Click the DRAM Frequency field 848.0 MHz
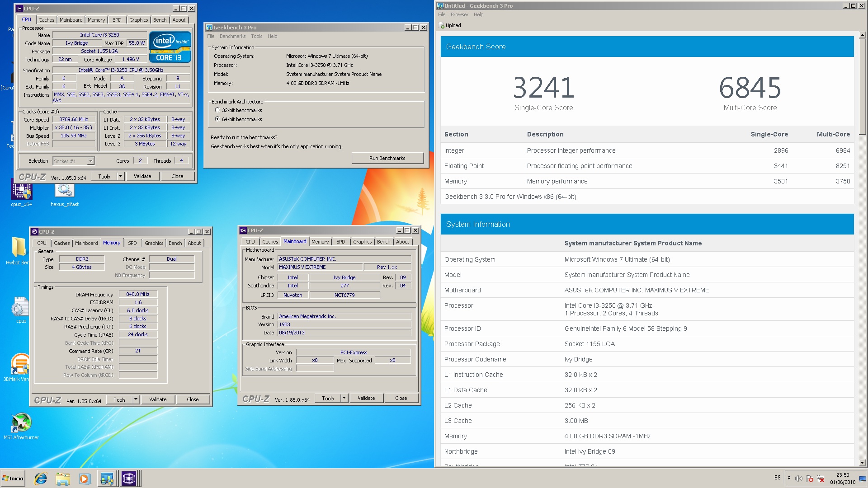The width and height of the screenshot is (868, 488). (x=138, y=294)
